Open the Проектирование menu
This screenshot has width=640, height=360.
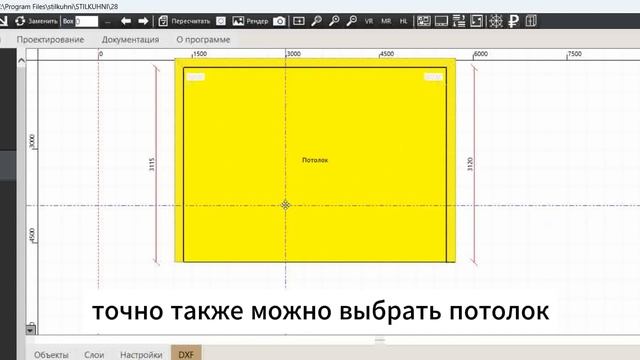click(x=50, y=40)
